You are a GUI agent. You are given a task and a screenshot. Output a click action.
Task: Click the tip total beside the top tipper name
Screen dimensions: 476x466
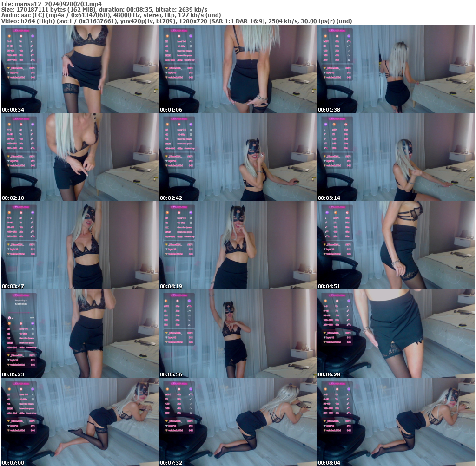coord(33,68)
